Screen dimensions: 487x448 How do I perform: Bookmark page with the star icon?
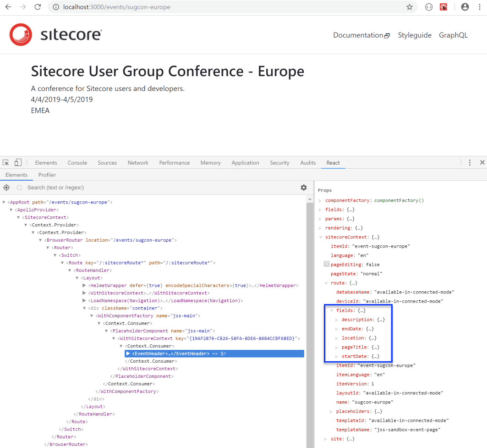coord(410,7)
